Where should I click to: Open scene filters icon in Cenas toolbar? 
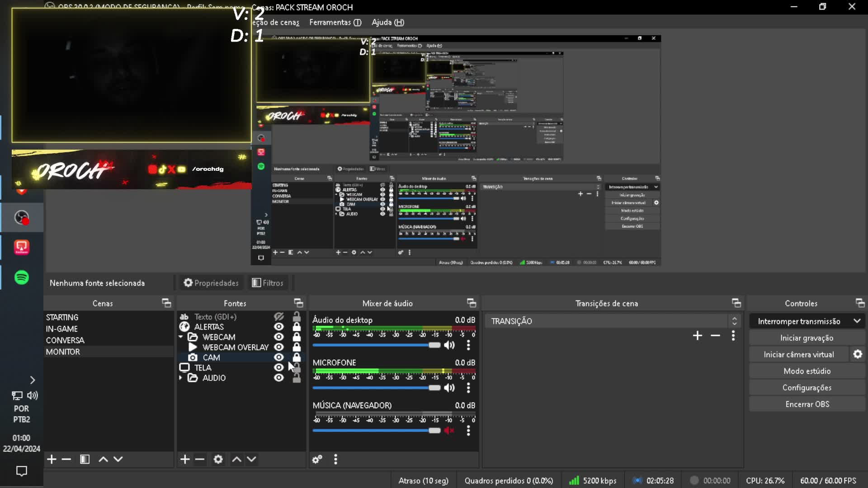point(85,460)
